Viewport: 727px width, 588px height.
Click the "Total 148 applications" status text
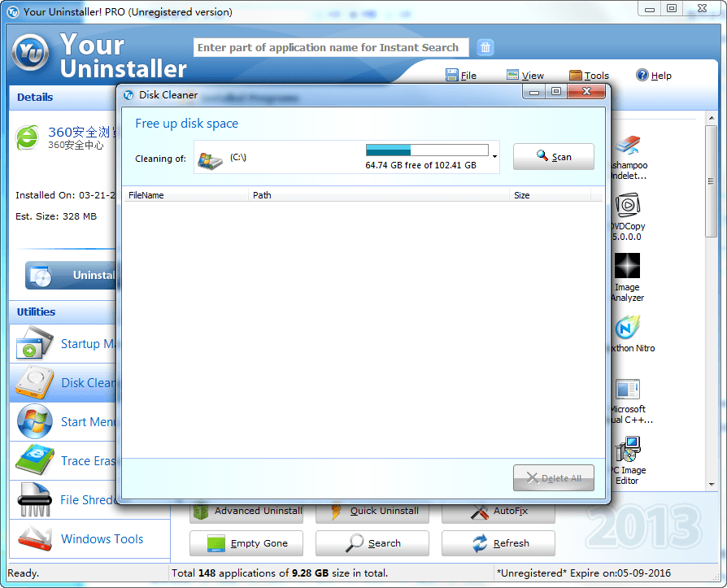click(x=280, y=573)
